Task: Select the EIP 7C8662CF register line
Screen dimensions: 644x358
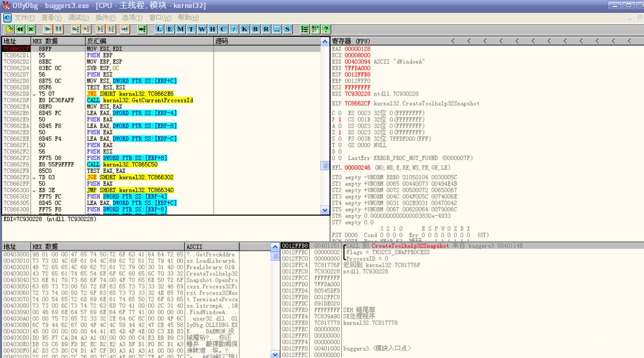Action: [x=406, y=104]
